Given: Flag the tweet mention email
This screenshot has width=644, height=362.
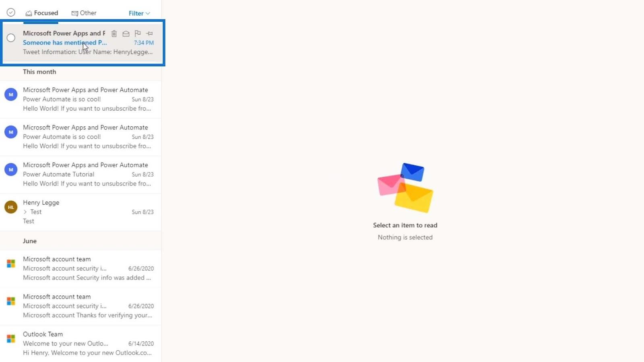Looking at the screenshot, I should coord(138,33).
